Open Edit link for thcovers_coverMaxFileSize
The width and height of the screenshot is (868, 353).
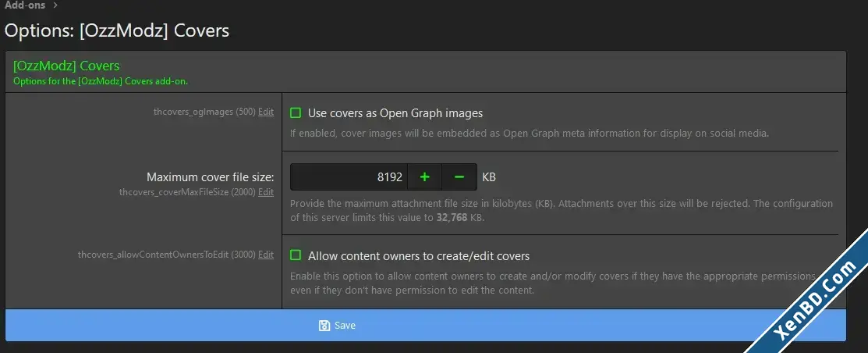click(266, 192)
